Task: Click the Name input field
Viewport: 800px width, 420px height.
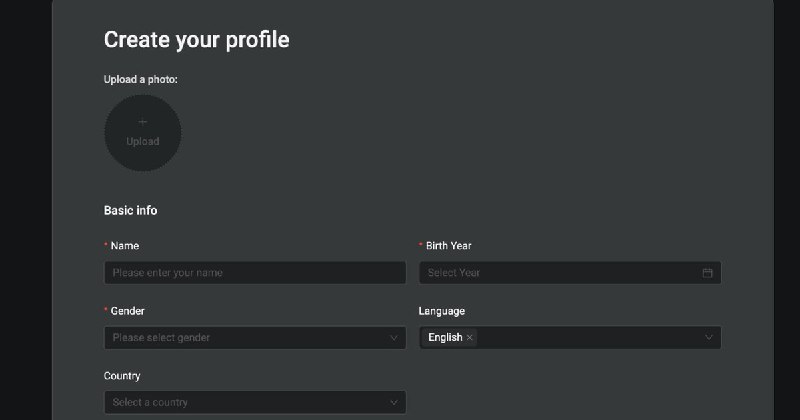Action: click(255, 273)
